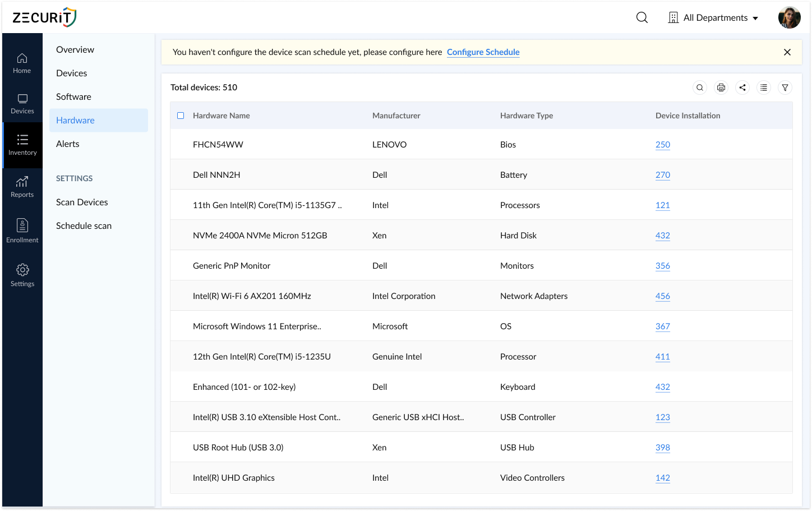This screenshot has width=812, height=511.
Task: Open Alerts in inventory menu
Action: [68, 144]
